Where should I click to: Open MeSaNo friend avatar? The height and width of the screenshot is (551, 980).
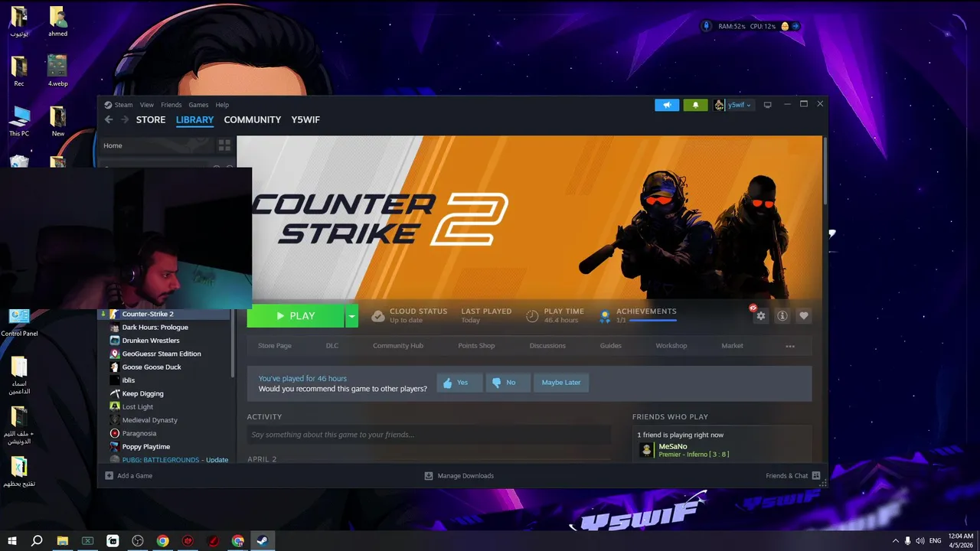pyautogui.click(x=647, y=450)
